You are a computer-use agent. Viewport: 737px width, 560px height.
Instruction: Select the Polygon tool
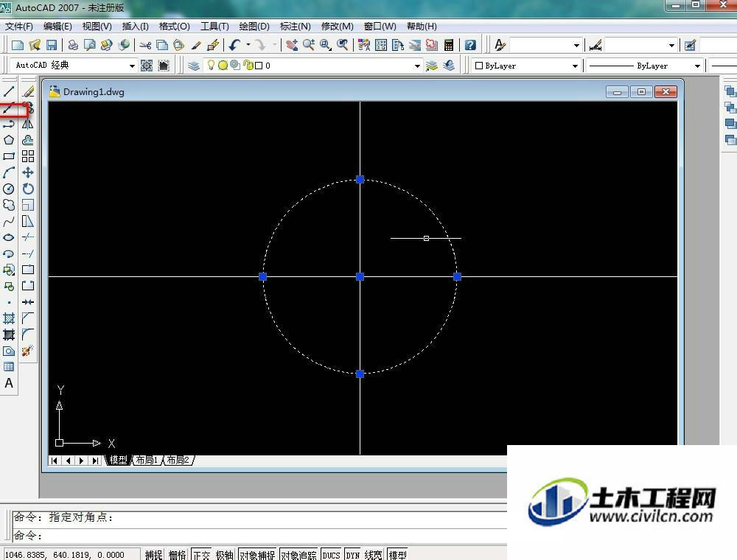[9, 140]
